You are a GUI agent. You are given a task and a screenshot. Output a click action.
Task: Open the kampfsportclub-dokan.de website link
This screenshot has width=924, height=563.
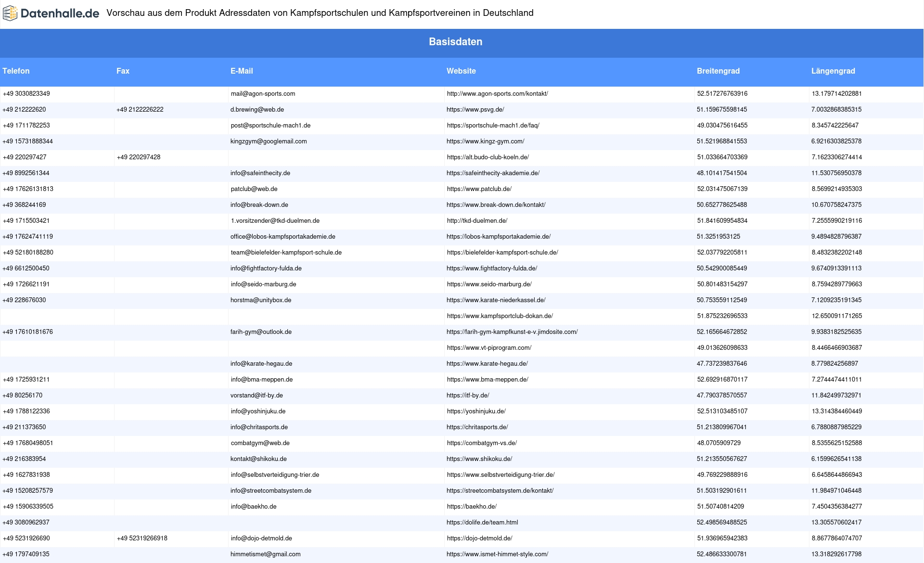coord(500,316)
